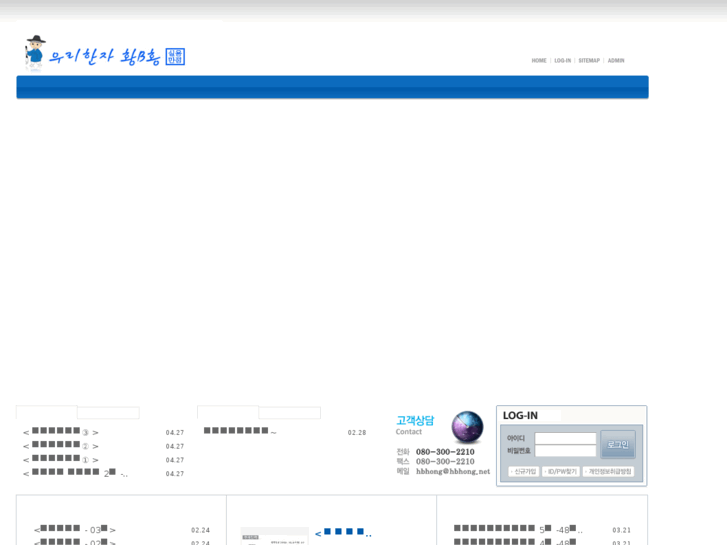Click the 신규가입 sign-up button
Viewport: 727px width, 545px height.
pos(524,471)
